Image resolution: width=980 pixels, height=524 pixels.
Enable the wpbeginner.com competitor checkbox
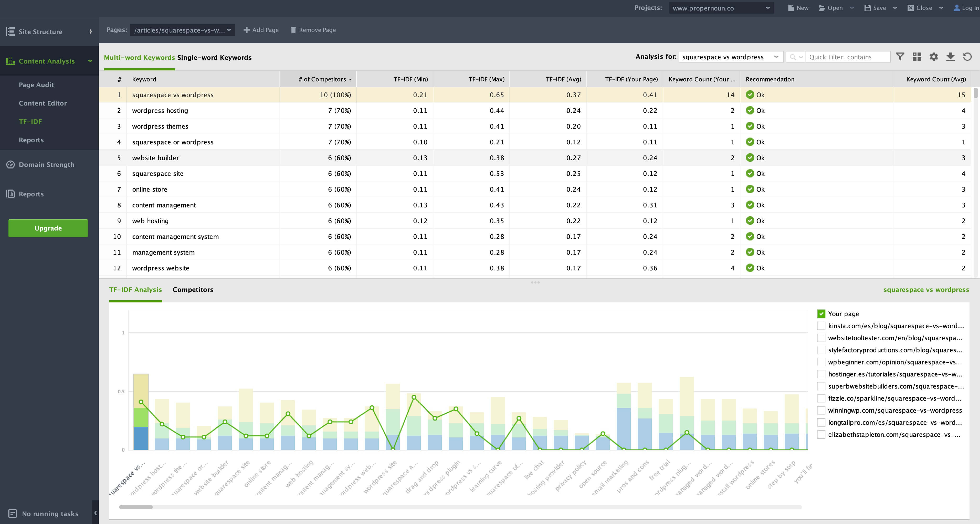[821, 362]
